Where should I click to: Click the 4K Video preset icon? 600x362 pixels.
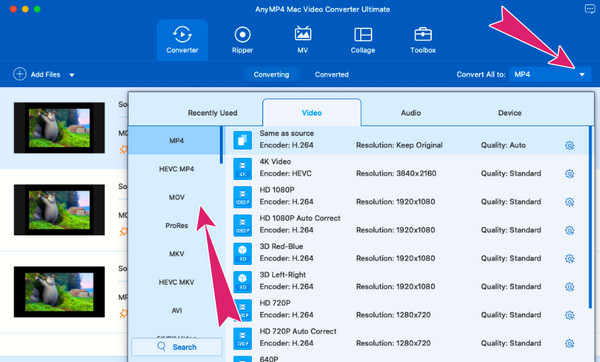242,168
